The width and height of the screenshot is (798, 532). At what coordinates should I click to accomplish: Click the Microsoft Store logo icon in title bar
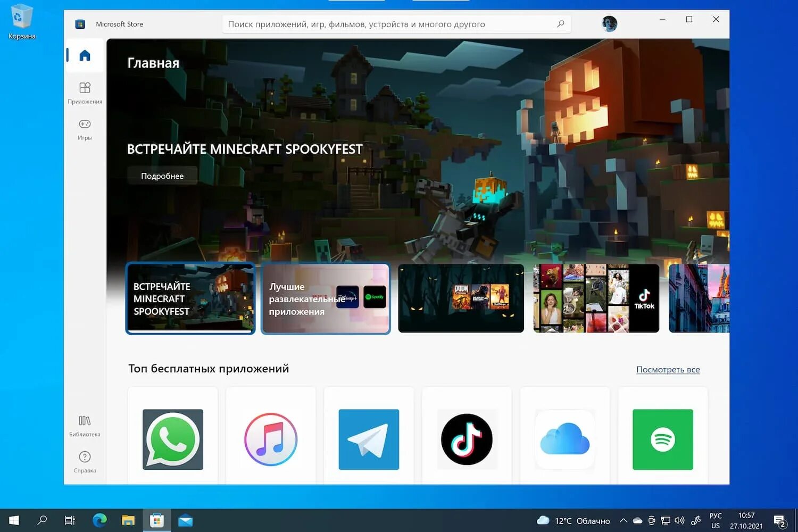[x=80, y=24]
